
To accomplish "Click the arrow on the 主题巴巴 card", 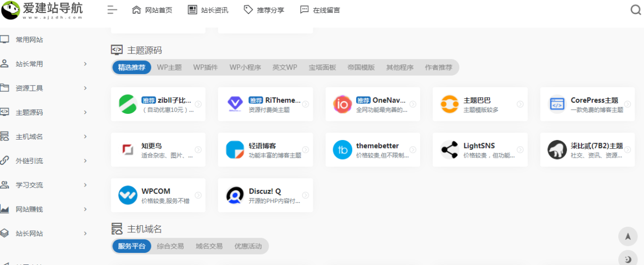I will [520, 104].
